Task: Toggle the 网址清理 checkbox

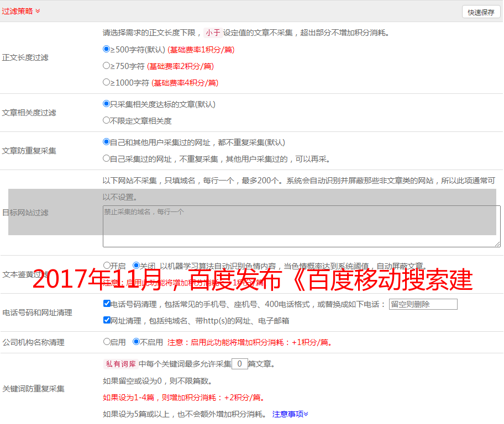Action: coord(107,320)
